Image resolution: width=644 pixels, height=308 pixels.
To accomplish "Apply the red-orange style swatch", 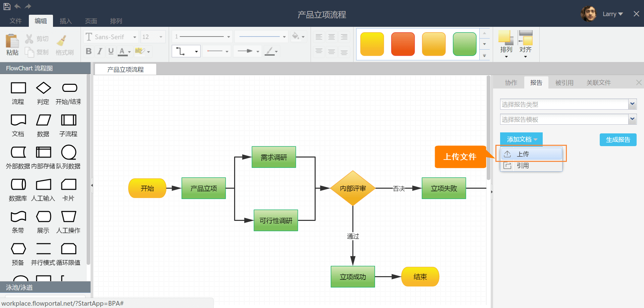I will point(403,44).
